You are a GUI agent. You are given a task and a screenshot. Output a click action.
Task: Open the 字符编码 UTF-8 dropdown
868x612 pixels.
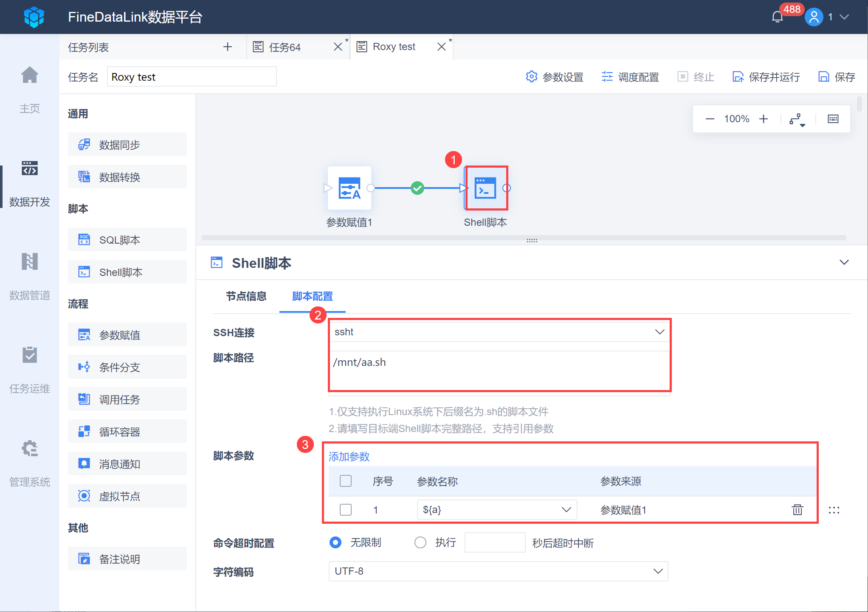498,571
